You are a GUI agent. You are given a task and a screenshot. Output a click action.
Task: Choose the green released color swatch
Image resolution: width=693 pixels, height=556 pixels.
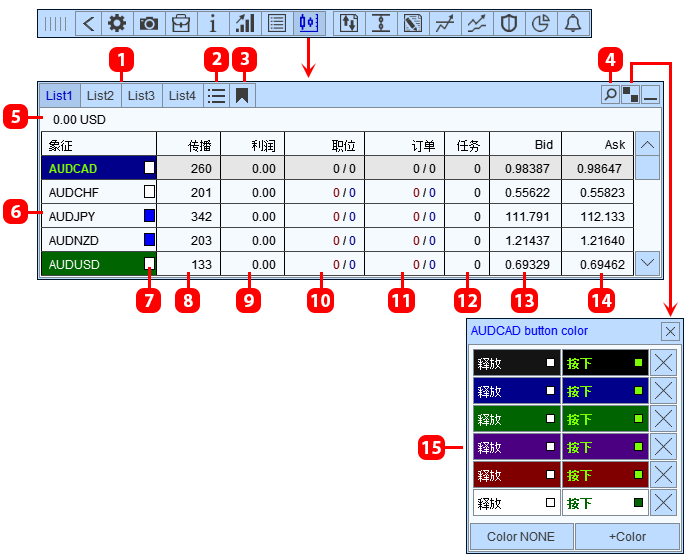(x=517, y=419)
